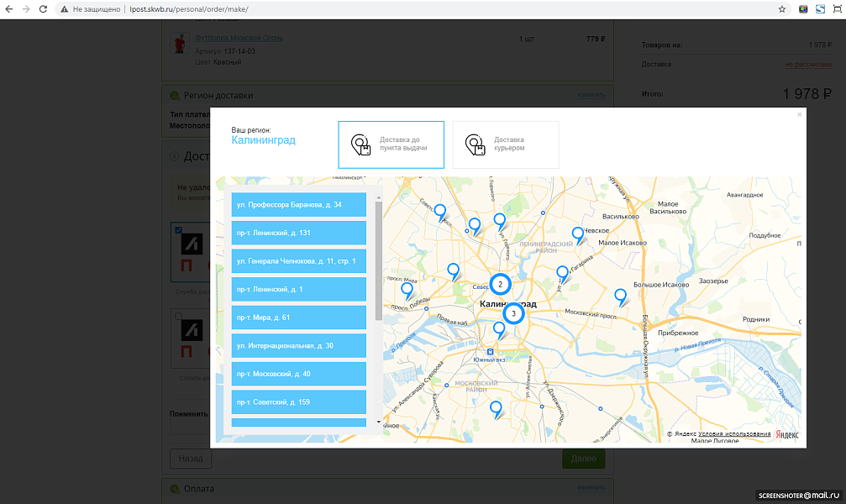The image size is (846, 504).
Task: Click the Калининград region link
Action: click(263, 140)
